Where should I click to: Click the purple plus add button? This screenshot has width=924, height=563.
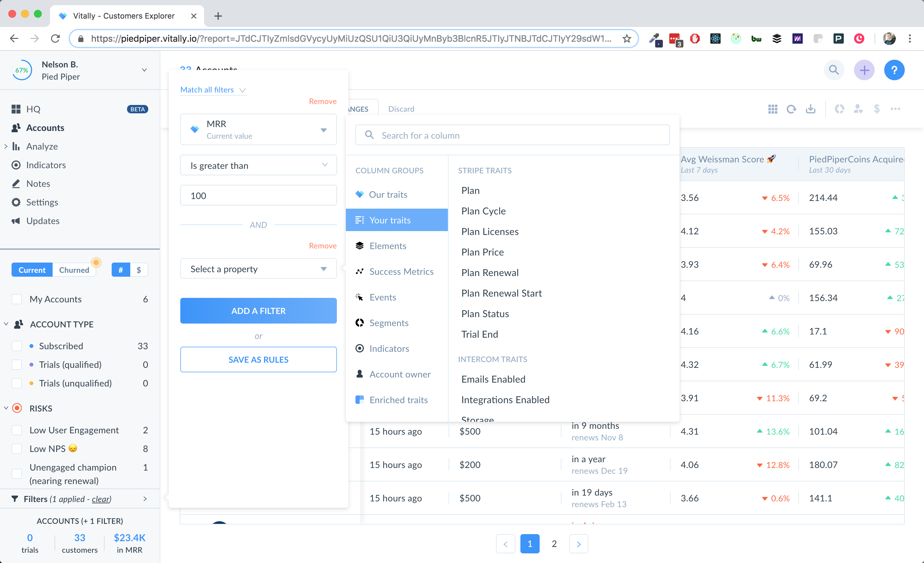tap(864, 70)
